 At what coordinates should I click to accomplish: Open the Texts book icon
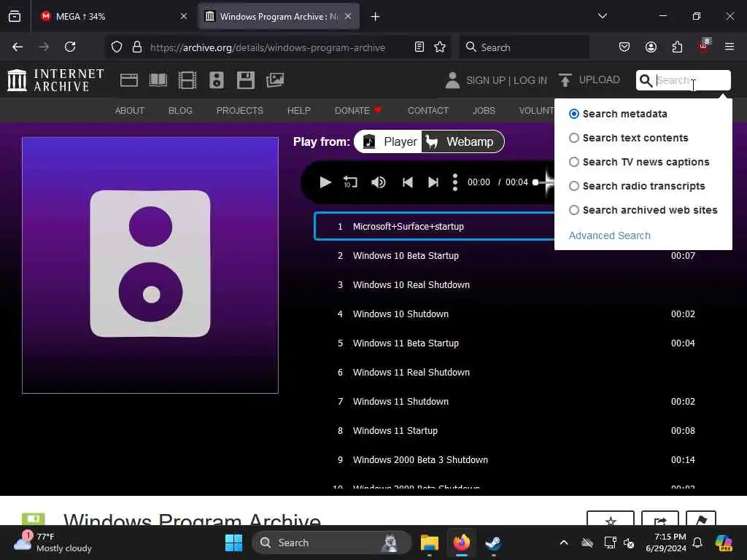[x=158, y=80]
